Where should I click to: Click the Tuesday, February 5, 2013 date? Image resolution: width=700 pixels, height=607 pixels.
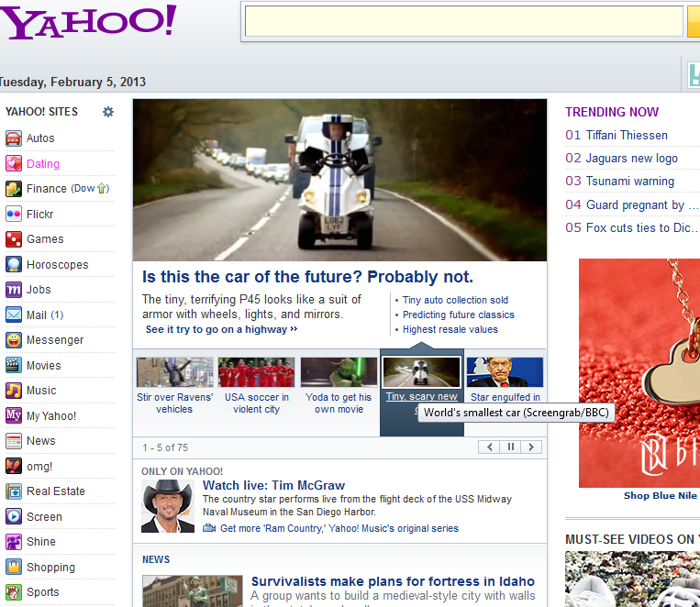pos(72,83)
